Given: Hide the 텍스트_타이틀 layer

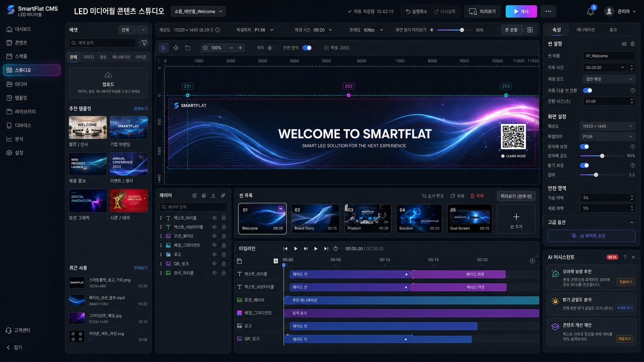Looking at the screenshot, I should (x=215, y=218).
